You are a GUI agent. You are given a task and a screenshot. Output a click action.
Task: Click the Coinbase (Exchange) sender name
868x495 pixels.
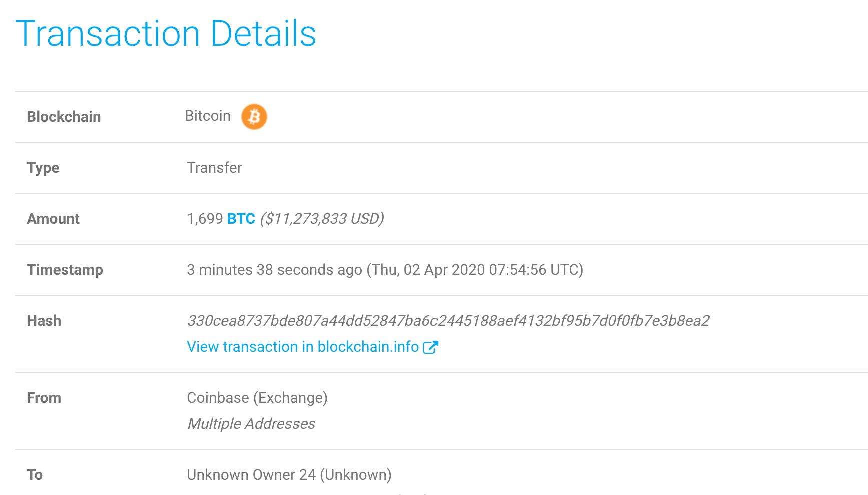[x=257, y=398]
